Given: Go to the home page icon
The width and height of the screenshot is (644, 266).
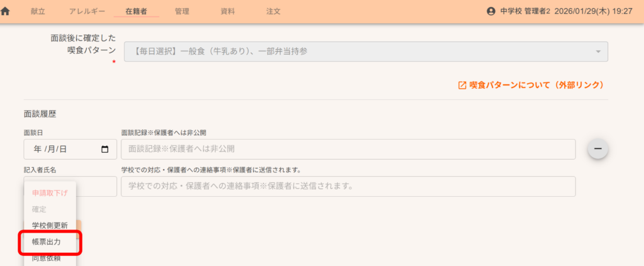Looking at the screenshot, I should point(6,11).
